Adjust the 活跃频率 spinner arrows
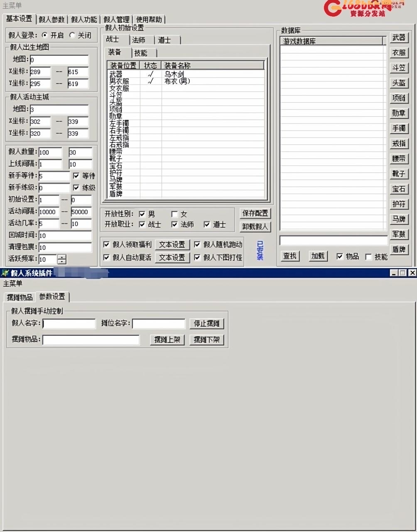The width and height of the screenshot is (417, 532). (62, 259)
